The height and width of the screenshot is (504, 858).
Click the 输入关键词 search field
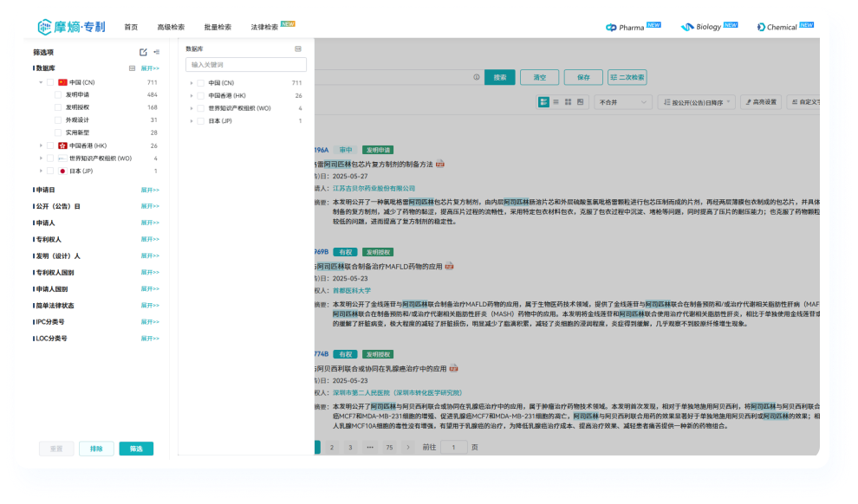tap(245, 65)
